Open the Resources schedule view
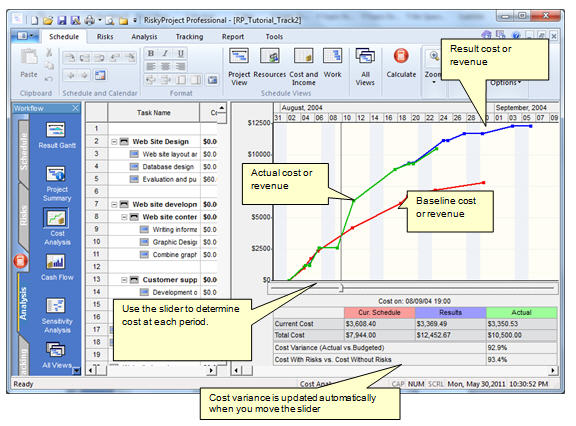Viewport: 576px width, 426px height. [270, 63]
